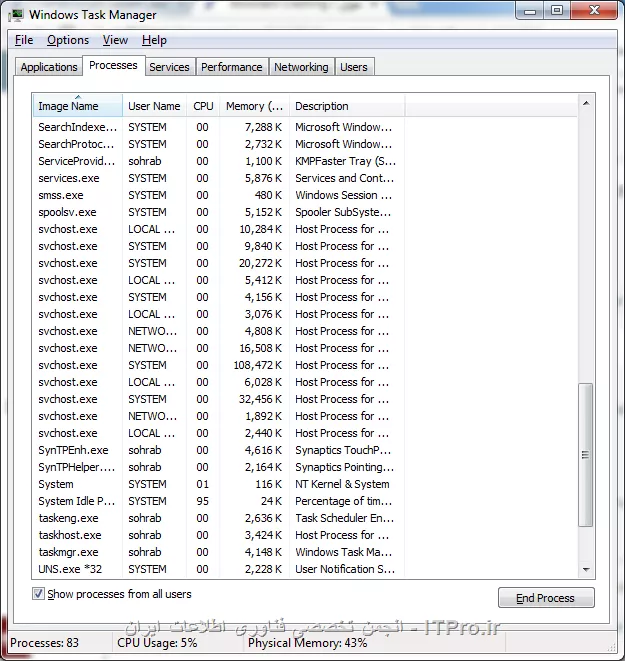Sort by CPU column header

(203, 106)
